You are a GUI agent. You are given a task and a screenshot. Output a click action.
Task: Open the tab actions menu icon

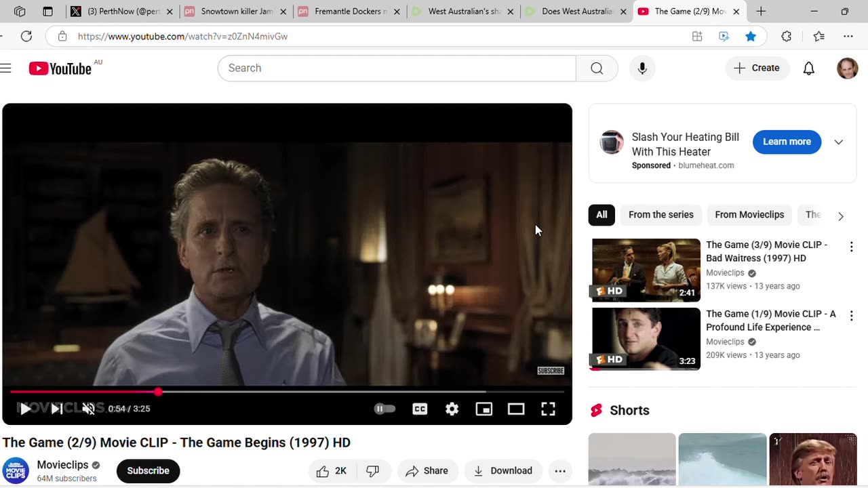47,12
